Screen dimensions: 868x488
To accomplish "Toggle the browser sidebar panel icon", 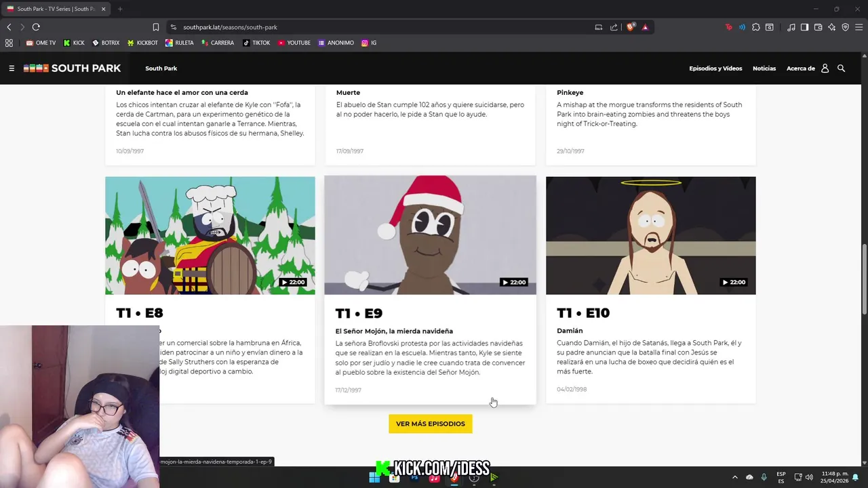I will (x=805, y=27).
